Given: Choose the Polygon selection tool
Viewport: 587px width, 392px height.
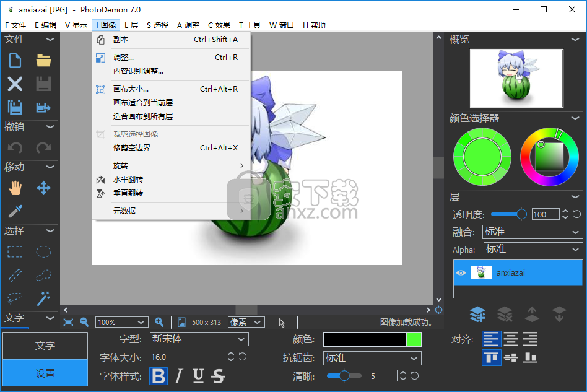Looking at the screenshot, I should [43, 275].
